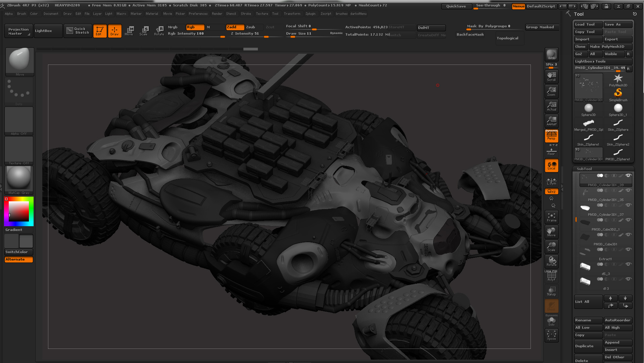Viewport: 644px width, 363px height.
Task: Open the Material menu
Action: [152, 14]
